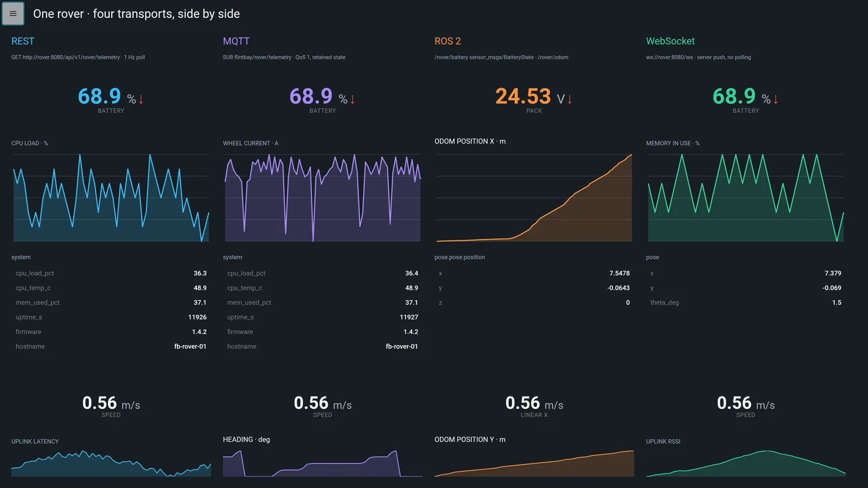Click the ROS 2 LINEAR X readout 0.56

click(534, 403)
